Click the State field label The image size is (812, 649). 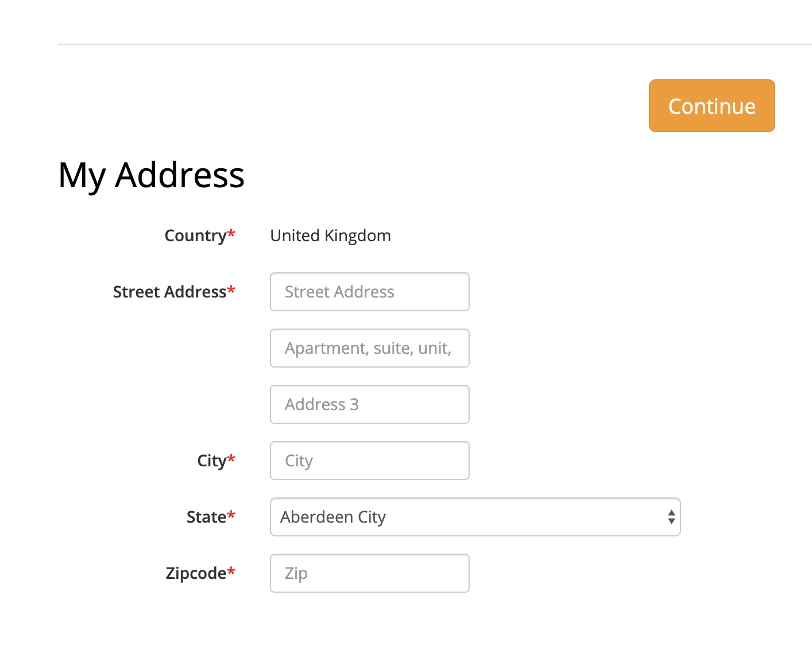tap(206, 517)
